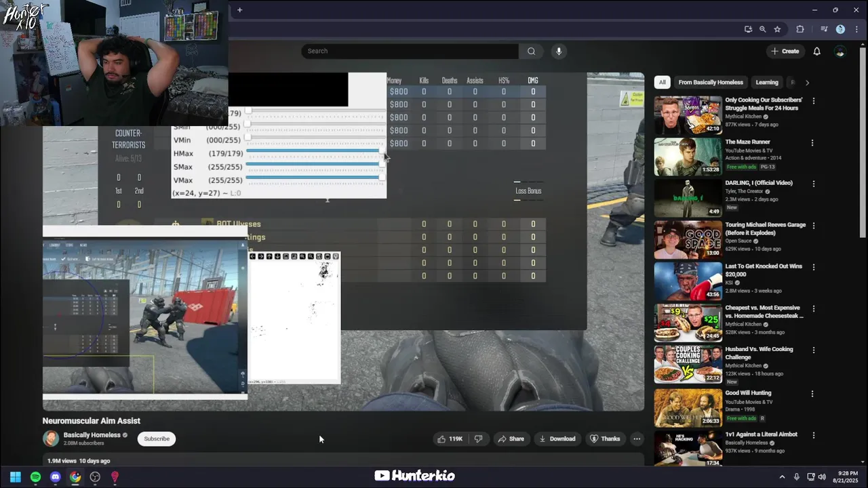The image size is (868, 488).
Task: Open the Cheesesteak $9 vs $25 thumbnail
Action: [x=688, y=322]
